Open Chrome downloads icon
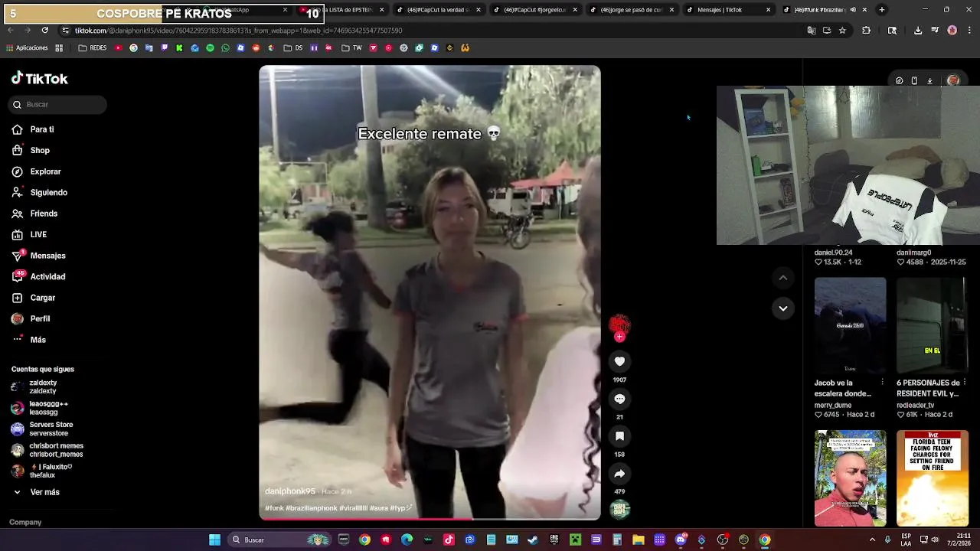Image resolution: width=980 pixels, height=551 pixels. coord(918,31)
